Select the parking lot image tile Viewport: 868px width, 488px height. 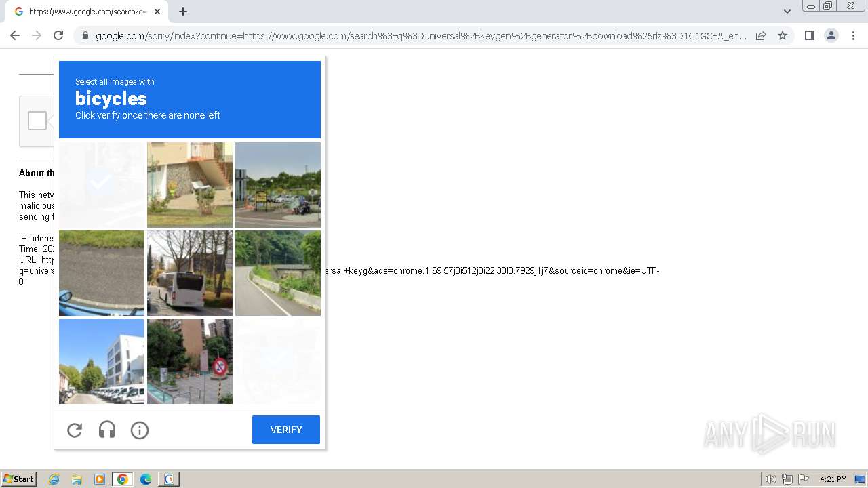click(x=278, y=185)
